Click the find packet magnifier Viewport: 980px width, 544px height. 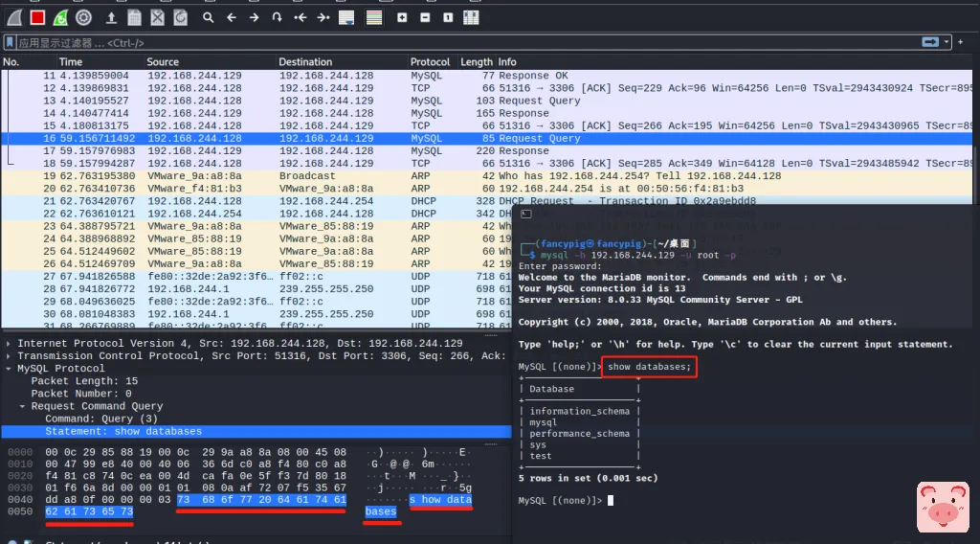[x=208, y=17]
